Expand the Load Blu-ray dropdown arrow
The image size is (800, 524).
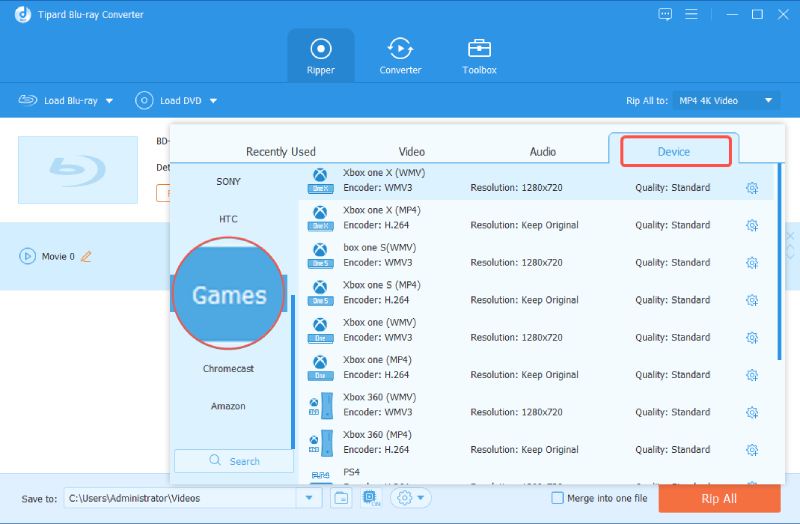(109, 101)
